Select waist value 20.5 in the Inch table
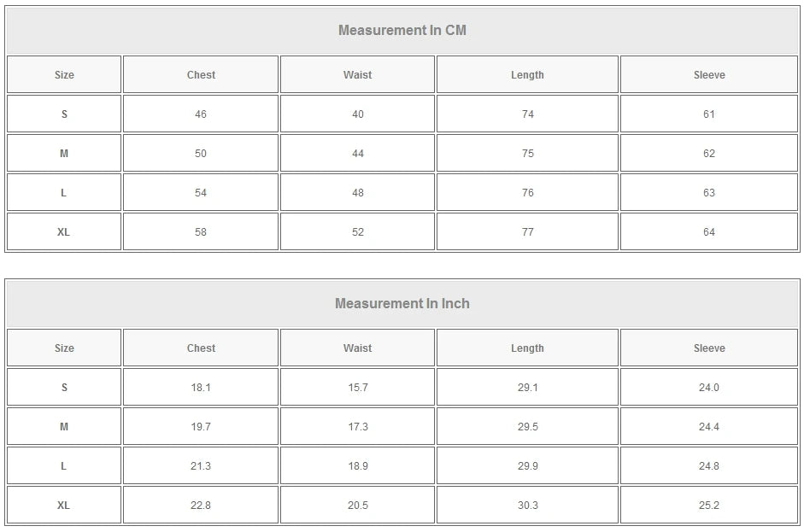 (357, 506)
